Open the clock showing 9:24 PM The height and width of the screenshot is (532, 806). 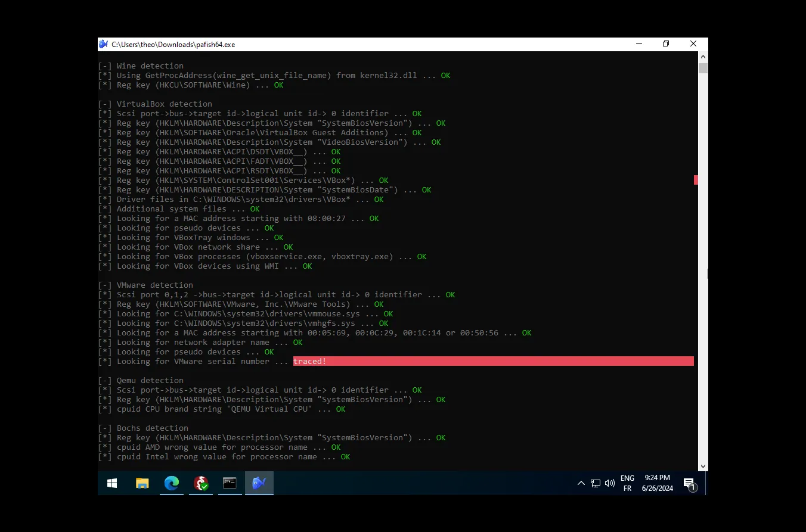point(657,483)
